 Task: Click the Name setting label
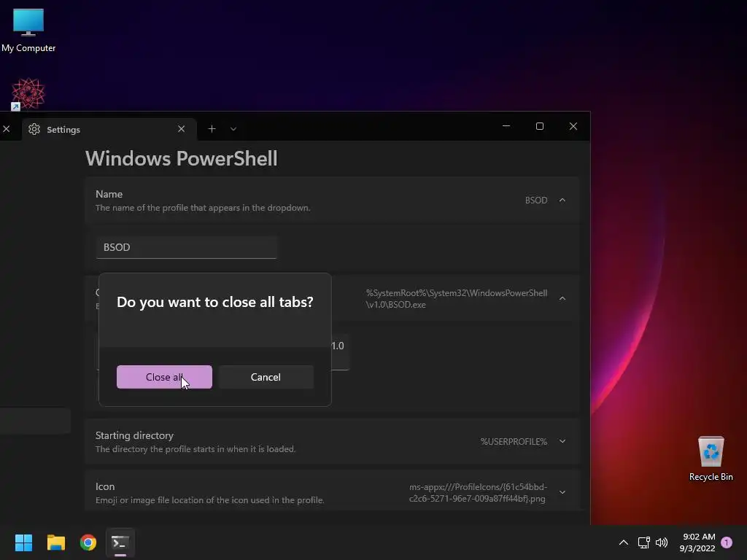109,194
